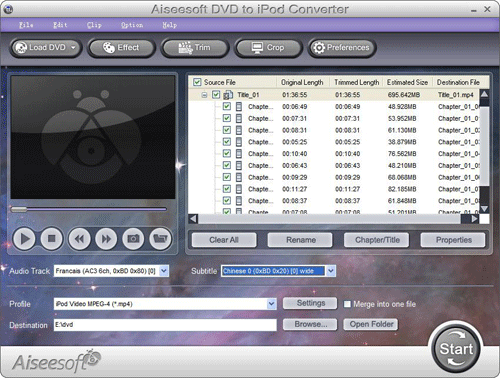Open the Trim tool
Viewport: 500px width, 378px height.
click(195, 48)
